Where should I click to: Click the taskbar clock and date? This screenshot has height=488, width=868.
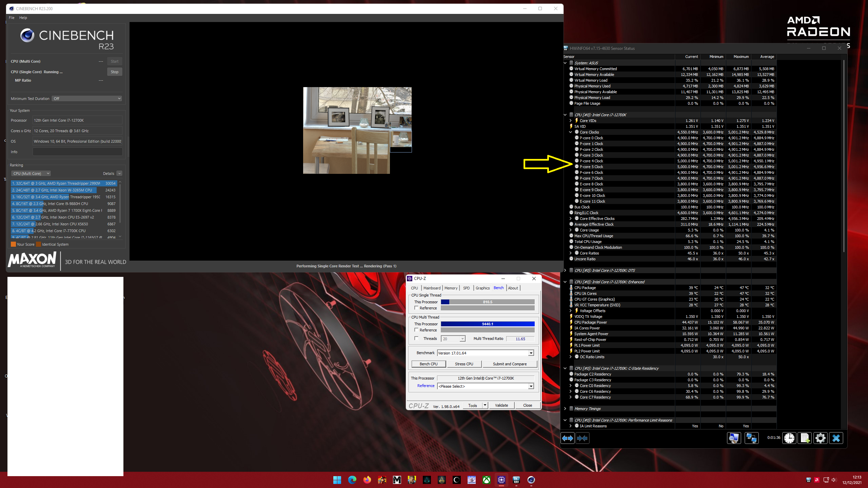click(x=852, y=480)
